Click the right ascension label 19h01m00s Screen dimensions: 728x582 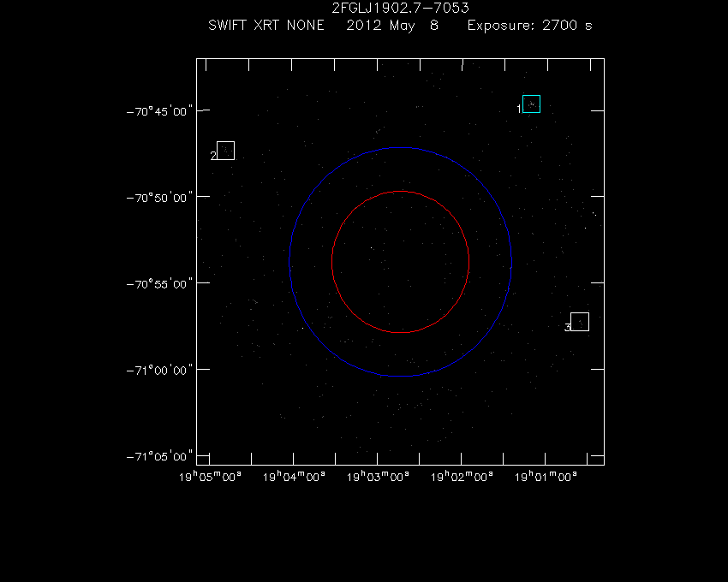(x=546, y=477)
